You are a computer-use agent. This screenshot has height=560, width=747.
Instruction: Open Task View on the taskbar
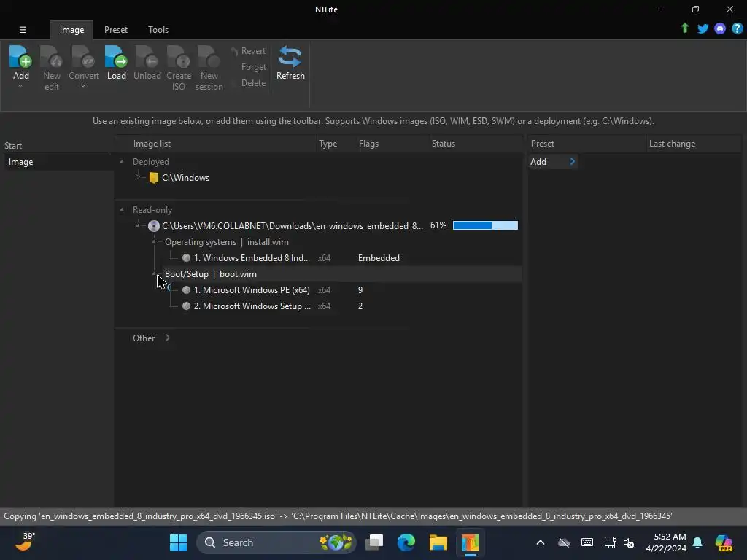coord(374,542)
